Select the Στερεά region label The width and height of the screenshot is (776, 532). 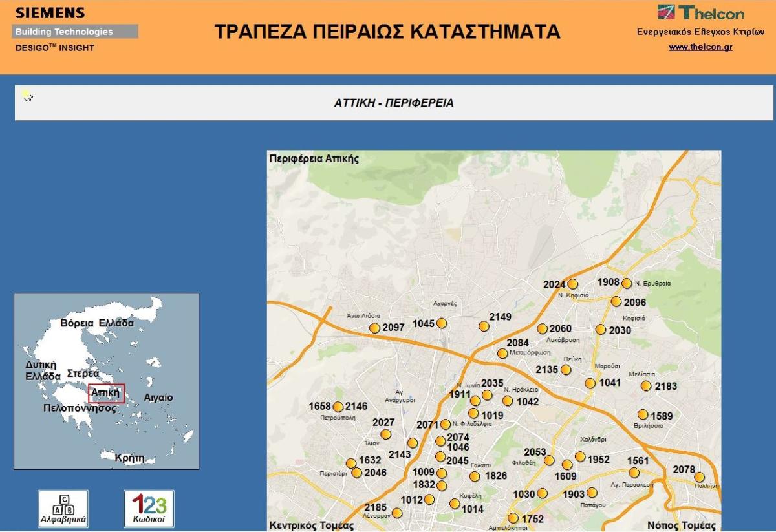[x=83, y=374]
